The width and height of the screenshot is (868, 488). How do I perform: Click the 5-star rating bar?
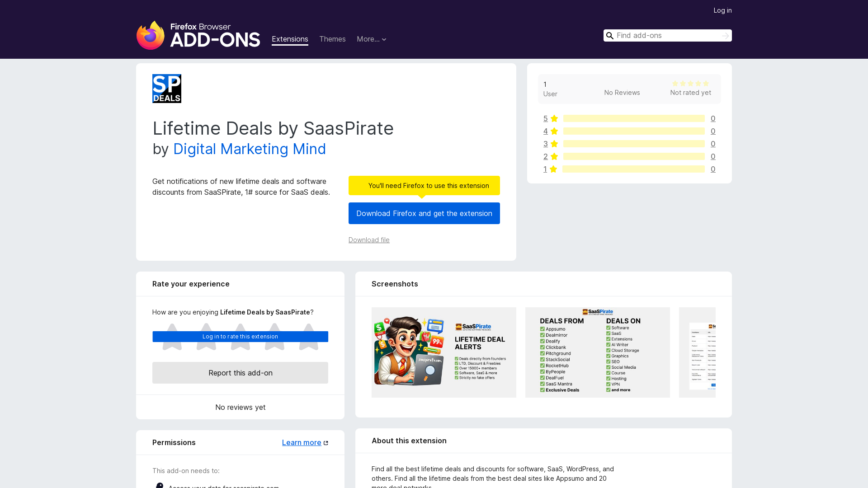coord(634,118)
